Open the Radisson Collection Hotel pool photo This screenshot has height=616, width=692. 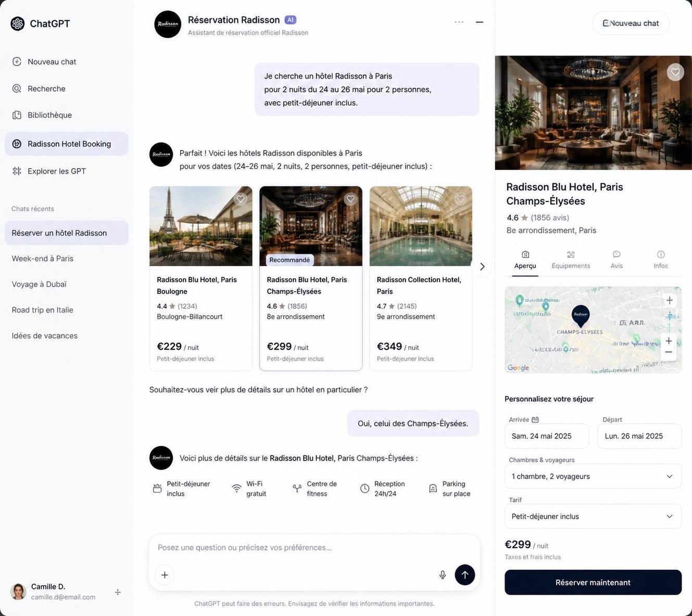pyautogui.click(x=421, y=226)
